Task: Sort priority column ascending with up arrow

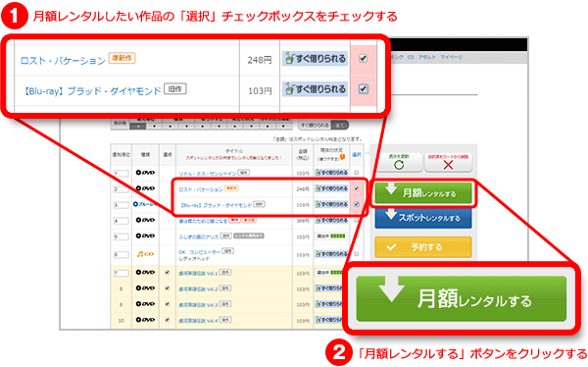Action: coord(138,127)
